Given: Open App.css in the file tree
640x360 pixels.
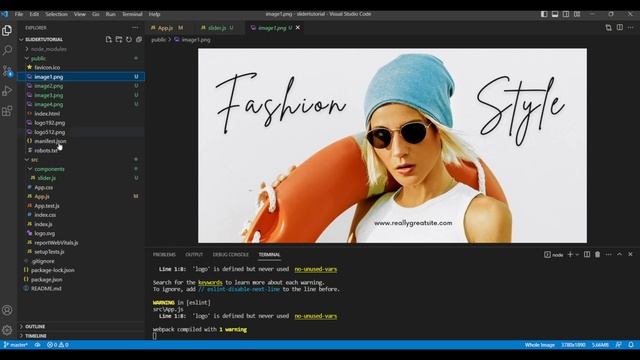Looking at the screenshot, I should click(x=81, y=187).
